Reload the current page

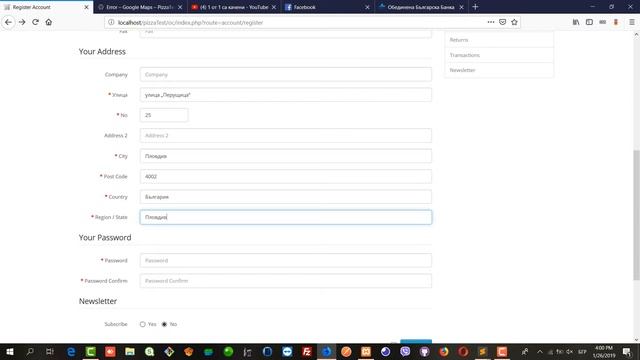(36, 22)
